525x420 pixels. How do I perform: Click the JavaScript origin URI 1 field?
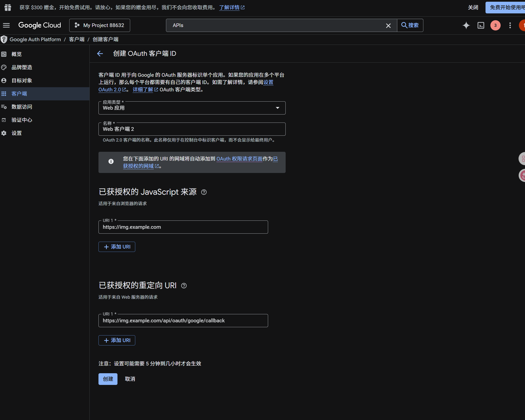183,227
